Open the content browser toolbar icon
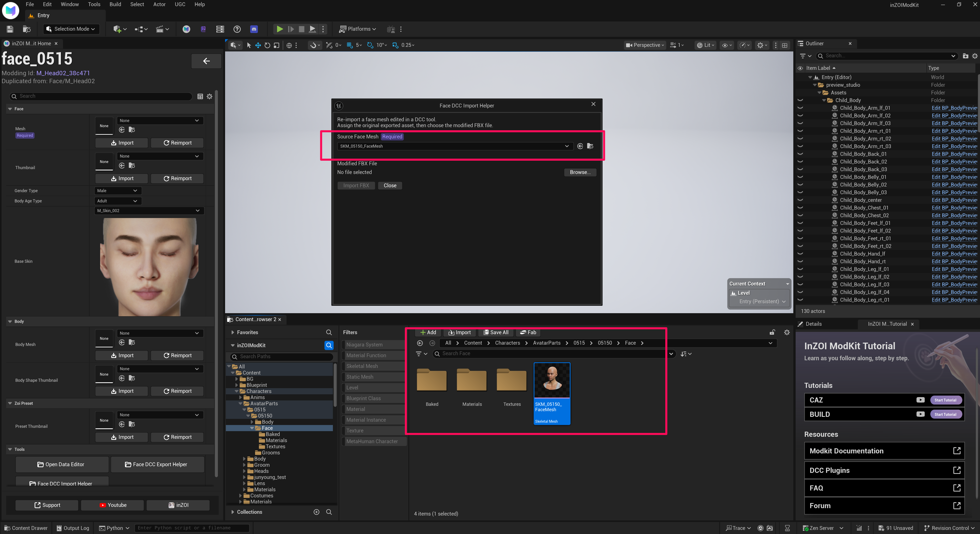The image size is (980, 534). point(27,29)
